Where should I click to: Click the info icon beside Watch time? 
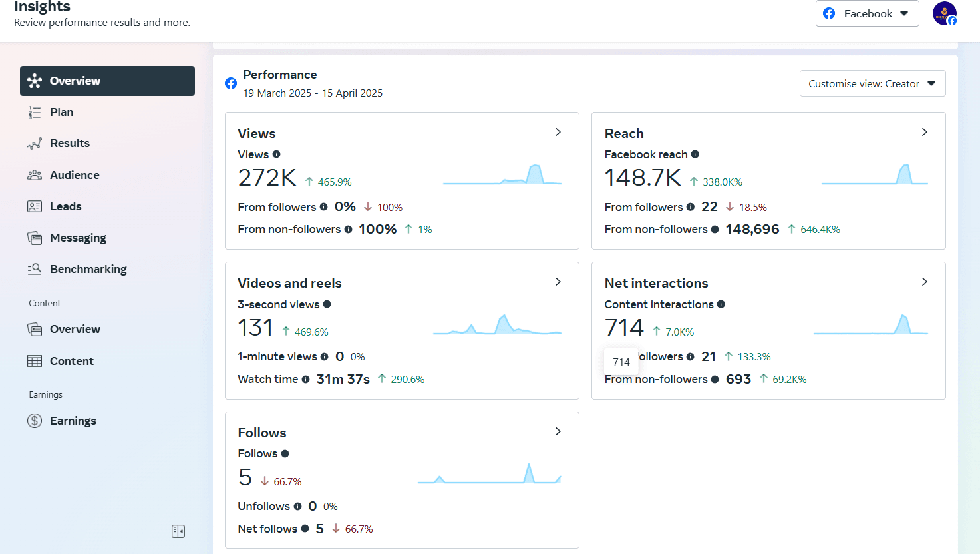coord(306,379)
